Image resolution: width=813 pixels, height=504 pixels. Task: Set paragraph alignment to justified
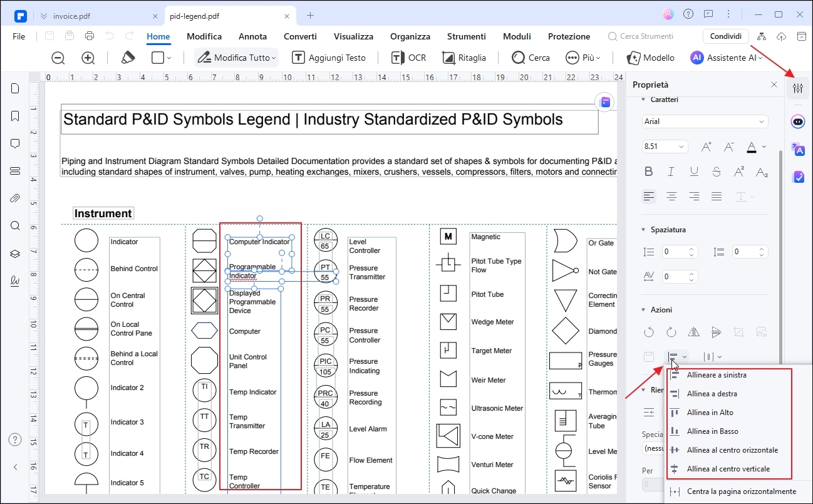pyautogui.click(x=717, y=197)
